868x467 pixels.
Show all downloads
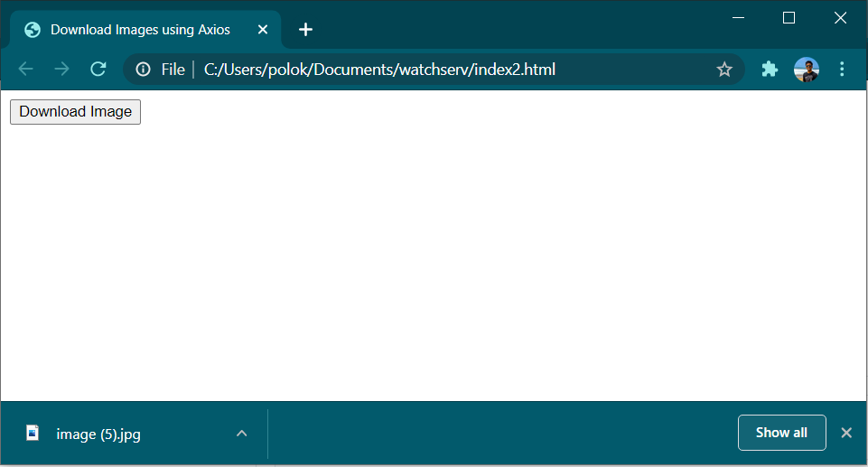pyautogui.click(x=781, y=433)
